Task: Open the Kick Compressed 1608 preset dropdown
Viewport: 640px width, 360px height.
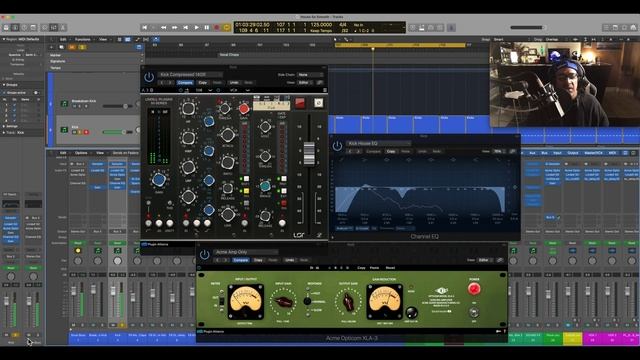Action: (190, 75)
